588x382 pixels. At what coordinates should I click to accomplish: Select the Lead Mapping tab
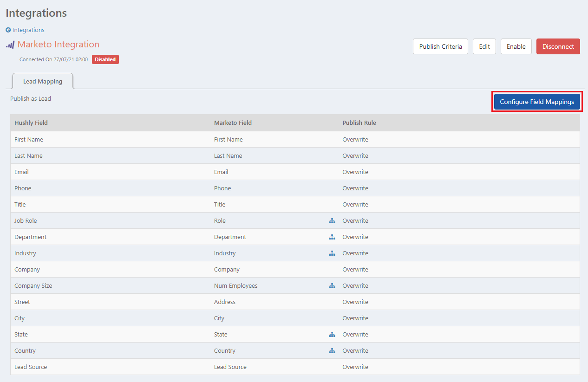[x=43, y=81]
